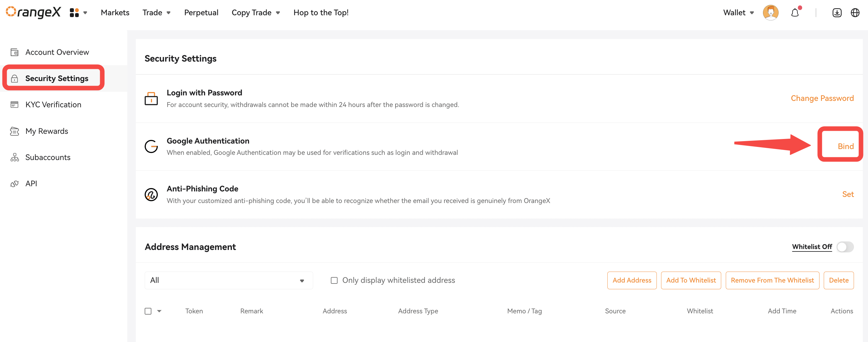Open the Wallet menu
This screenshot has height=342, width=868.
[x=734, y=13]
